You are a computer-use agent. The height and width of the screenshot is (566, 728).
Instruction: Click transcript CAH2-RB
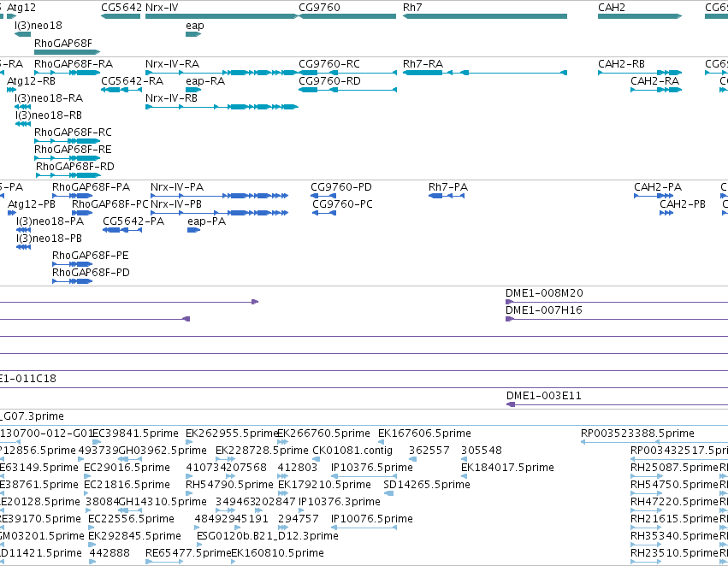click(x=621, y=63)
